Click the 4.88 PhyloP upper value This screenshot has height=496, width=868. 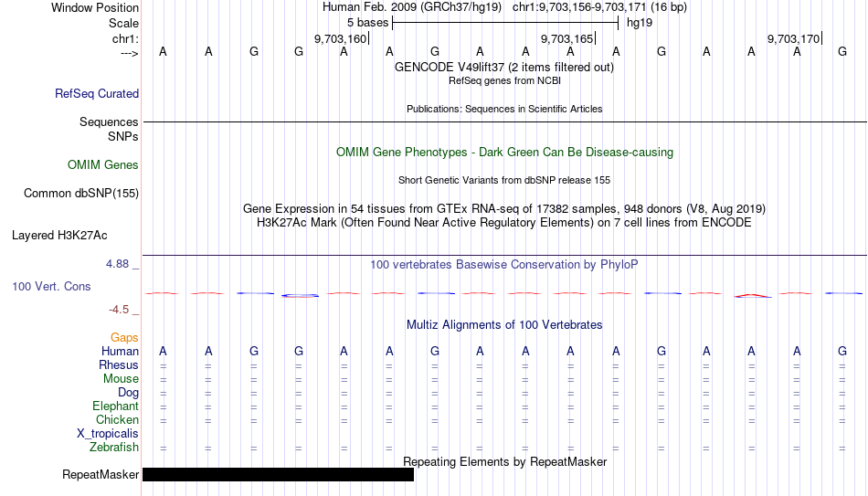[x=117, y=264]
